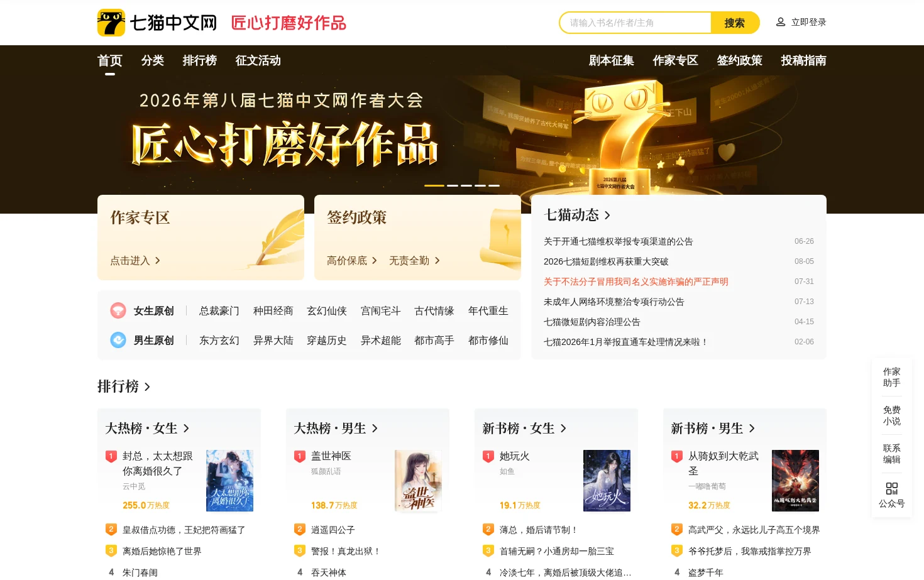Open 大热榜·男生 chevron

point(375,429)
